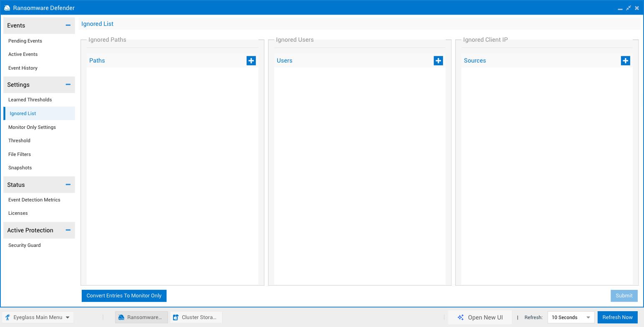Minimize the Ransomware Defender window
644x327 pixels.
(620, 8)
